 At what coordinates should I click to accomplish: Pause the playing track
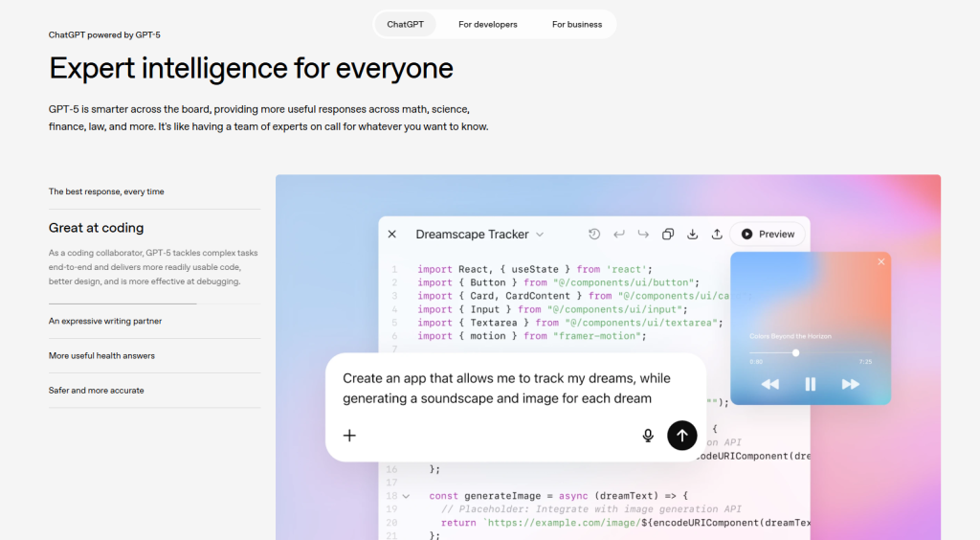pyautogui.click(x=810, y=384)
